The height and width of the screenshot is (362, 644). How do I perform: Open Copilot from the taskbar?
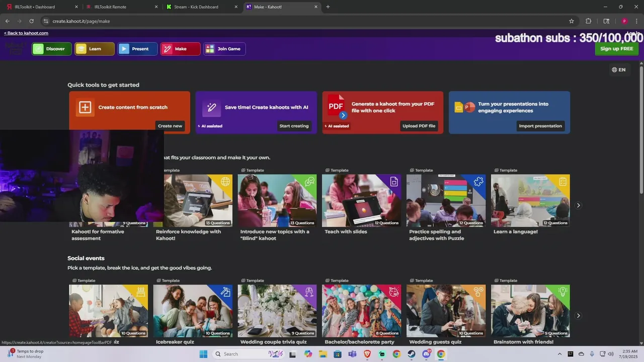308,354
